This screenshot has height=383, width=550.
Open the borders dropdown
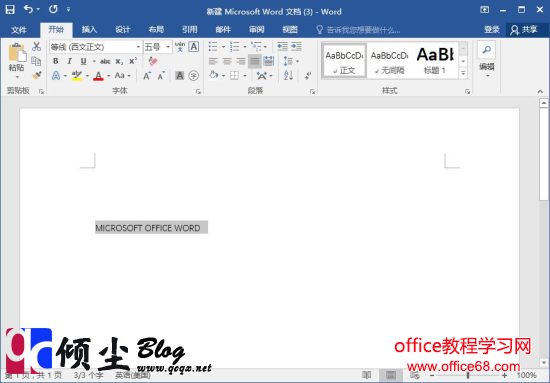point(244,76)
